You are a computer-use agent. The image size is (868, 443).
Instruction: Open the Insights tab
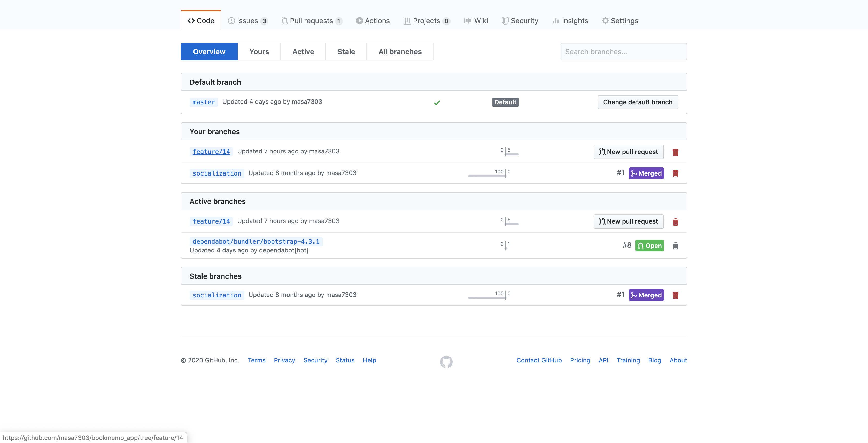(x=570, y=21)
